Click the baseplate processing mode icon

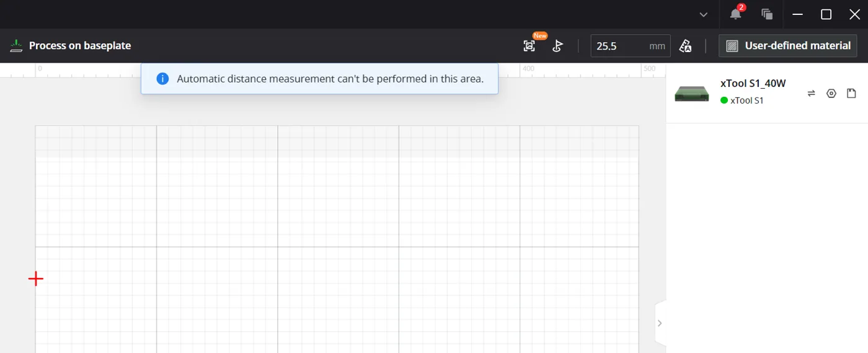click(16, 45)
